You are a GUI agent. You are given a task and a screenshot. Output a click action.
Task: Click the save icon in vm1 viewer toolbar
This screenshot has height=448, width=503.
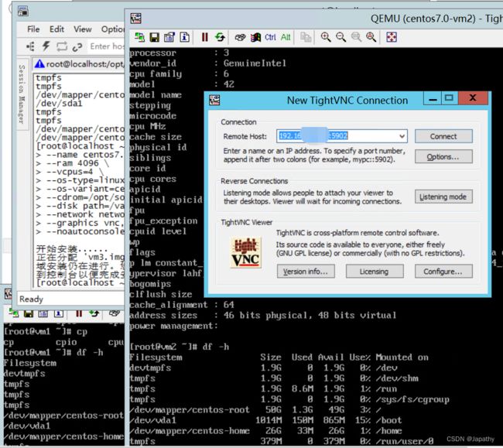(x=29, y=313)
